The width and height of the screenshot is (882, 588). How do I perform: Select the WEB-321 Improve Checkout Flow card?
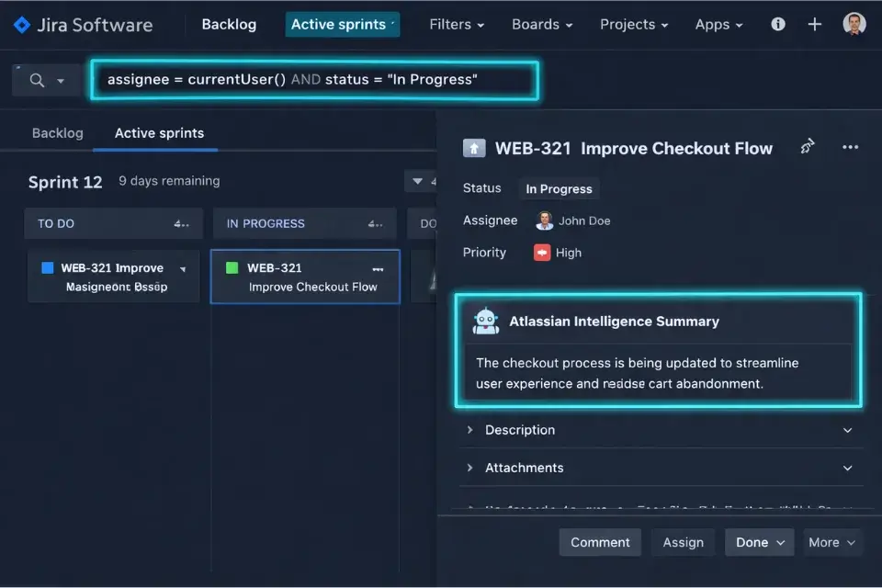305,277
